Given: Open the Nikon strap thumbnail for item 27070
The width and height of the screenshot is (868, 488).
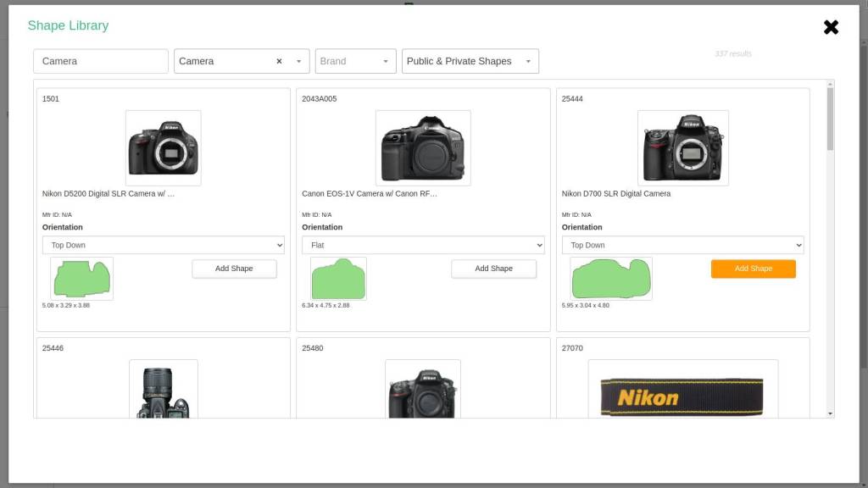Looking at the screenshot, I should tap(682, 390).
